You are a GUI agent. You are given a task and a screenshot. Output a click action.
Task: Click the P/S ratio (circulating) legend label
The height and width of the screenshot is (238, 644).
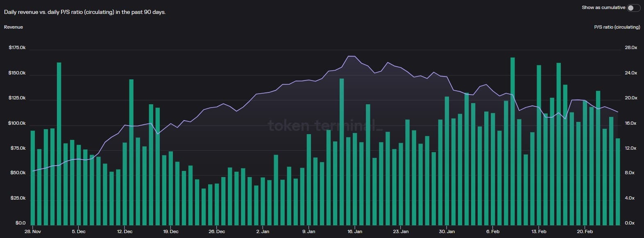(616, 27)
